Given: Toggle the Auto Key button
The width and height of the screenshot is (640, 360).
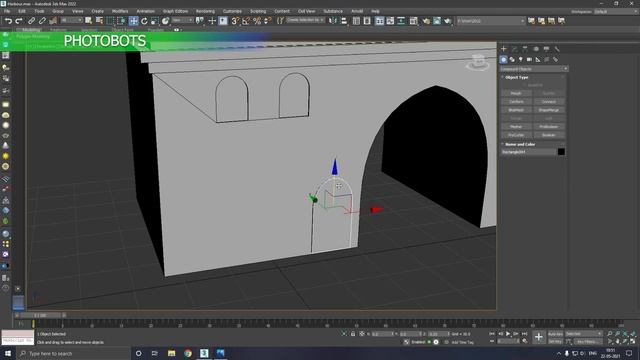Looking at the screenshot, I should [x=555, y=334].
